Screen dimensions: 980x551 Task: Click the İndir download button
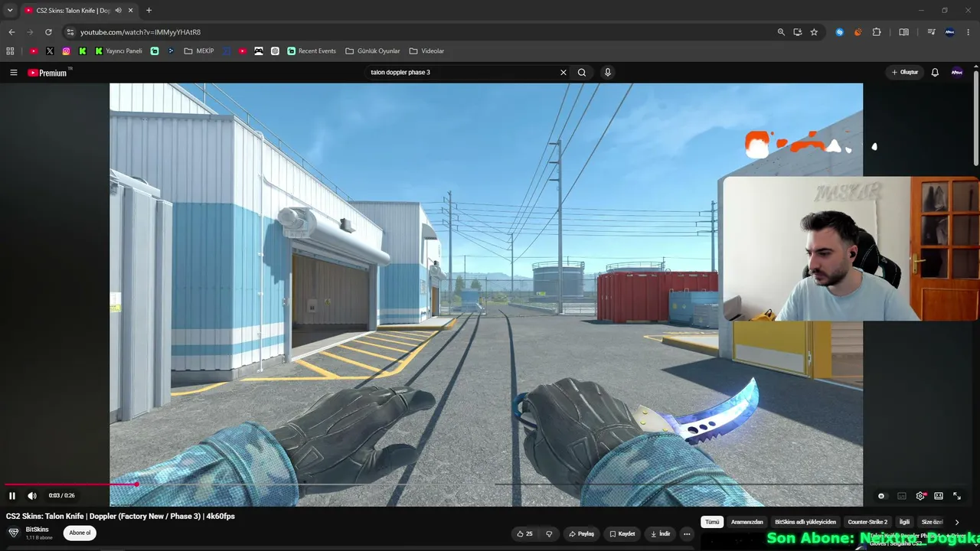(x=660, y=534)
